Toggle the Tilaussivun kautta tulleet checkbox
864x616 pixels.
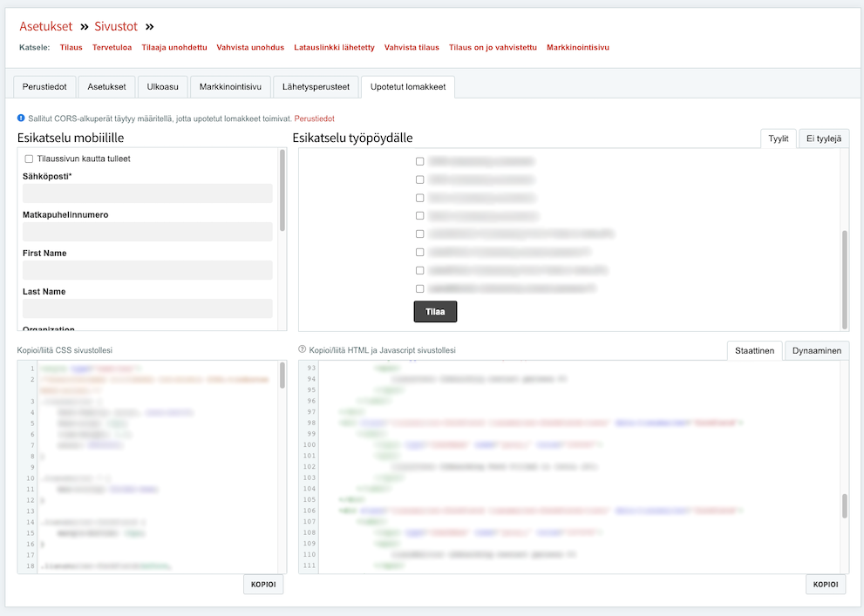click(x=29, y=159)
